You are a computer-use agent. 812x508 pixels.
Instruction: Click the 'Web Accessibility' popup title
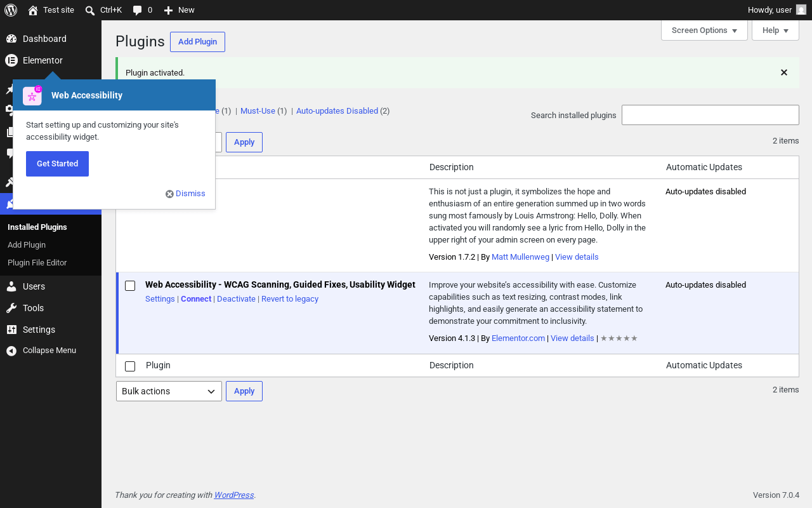(x=87, y=95)
